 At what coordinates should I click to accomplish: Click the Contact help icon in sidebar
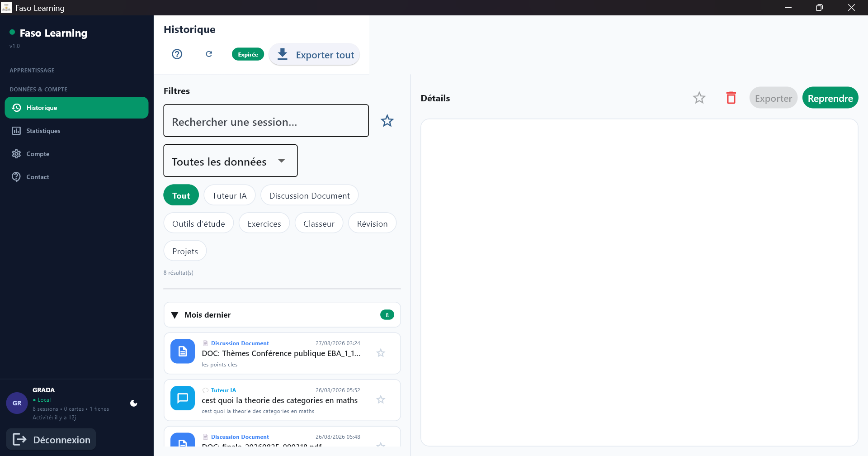pyautogui.click(x=16, y=177)
